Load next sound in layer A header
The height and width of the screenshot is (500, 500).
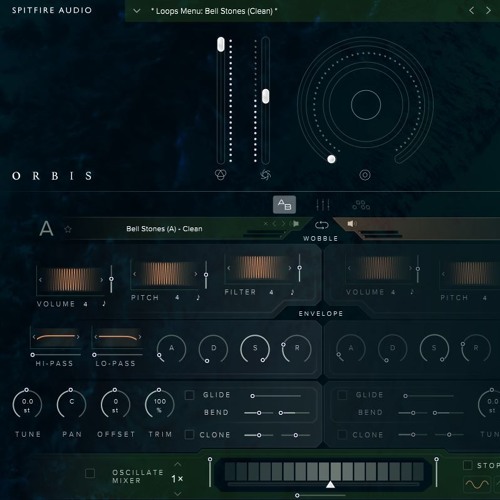283,223
